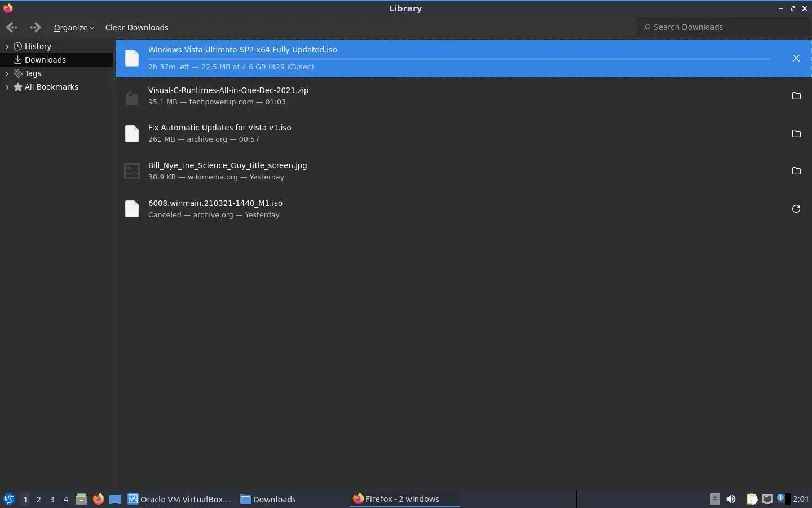Switch to workspace 3 in the taskbar
The height and width of the screenshot is (508, 812).
click(52, 499)
